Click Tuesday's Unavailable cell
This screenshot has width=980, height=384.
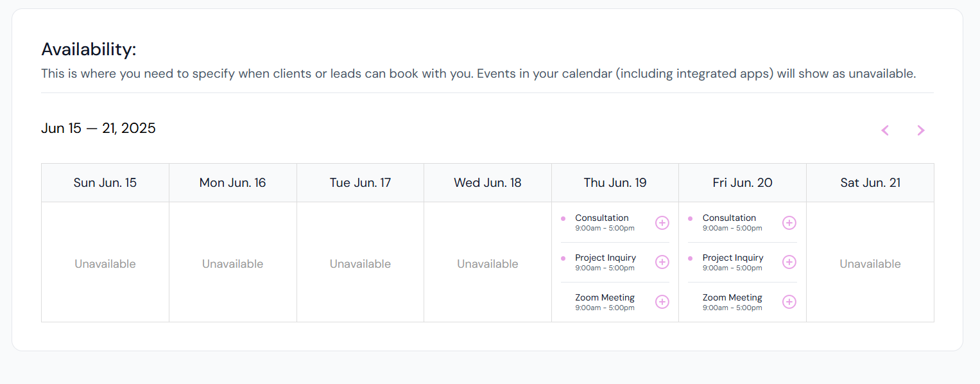360,264
